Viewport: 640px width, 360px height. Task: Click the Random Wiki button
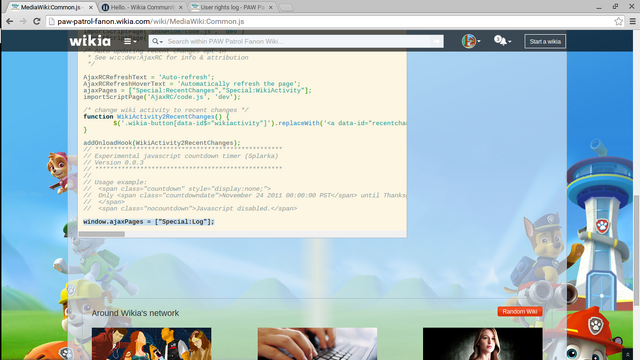click(520, 311)
